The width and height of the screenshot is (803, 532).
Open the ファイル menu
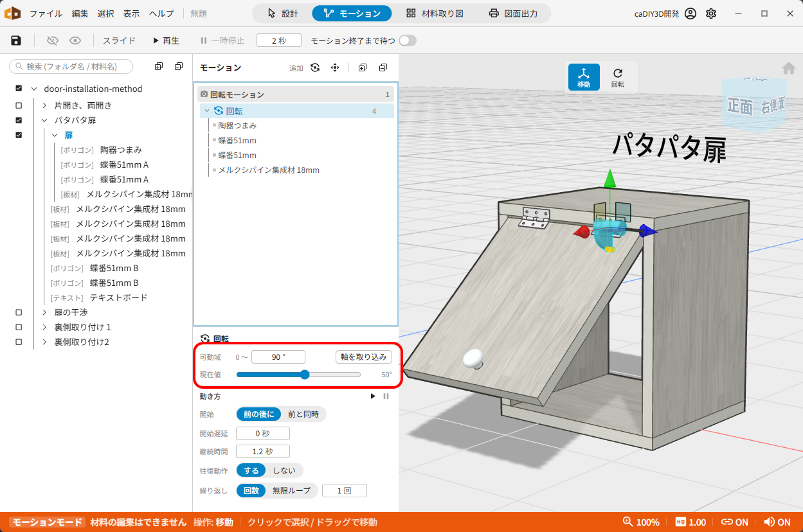coord(46,13)
